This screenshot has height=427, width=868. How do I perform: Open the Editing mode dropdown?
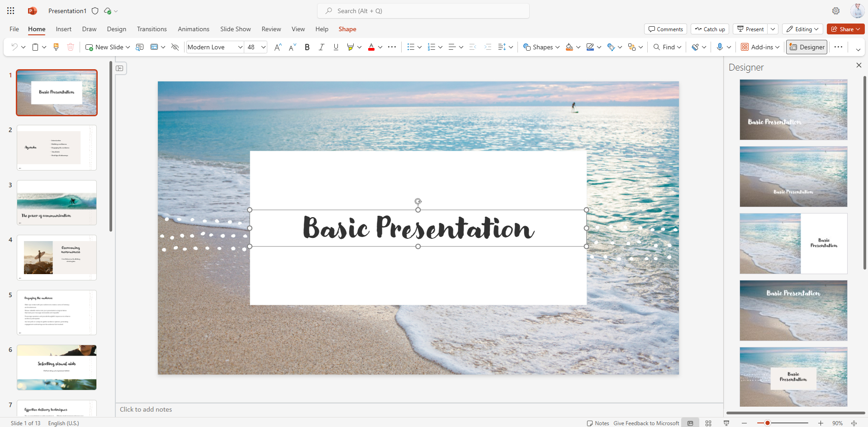(x=802, y=29)
